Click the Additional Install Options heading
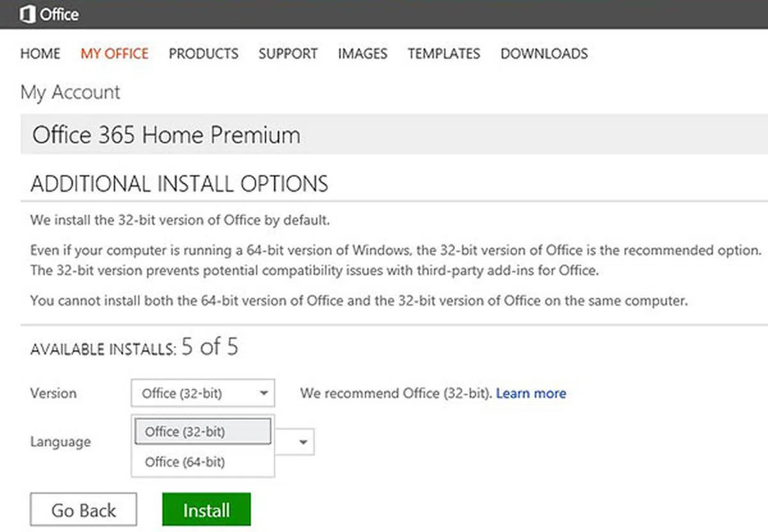This screenshot has height=532, width=768. tap(179, 184)
